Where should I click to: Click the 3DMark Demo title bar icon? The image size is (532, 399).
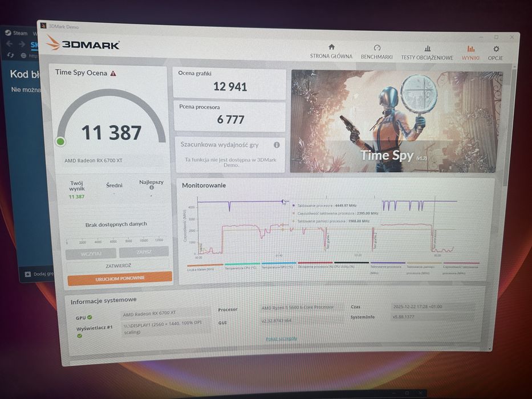point(43,26)
